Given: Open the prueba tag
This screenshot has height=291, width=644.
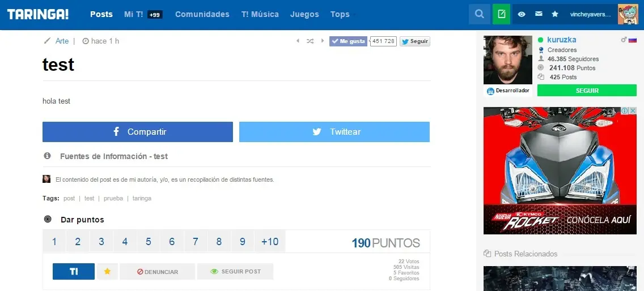Looking at the screenshot, I should click(x=113, y=198).
